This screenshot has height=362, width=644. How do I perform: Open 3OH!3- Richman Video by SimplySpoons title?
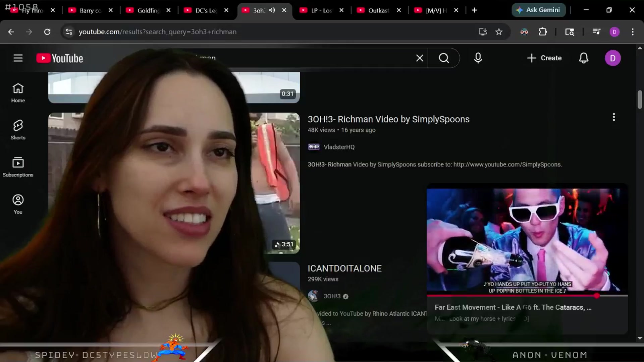click(x=388, y=119)
